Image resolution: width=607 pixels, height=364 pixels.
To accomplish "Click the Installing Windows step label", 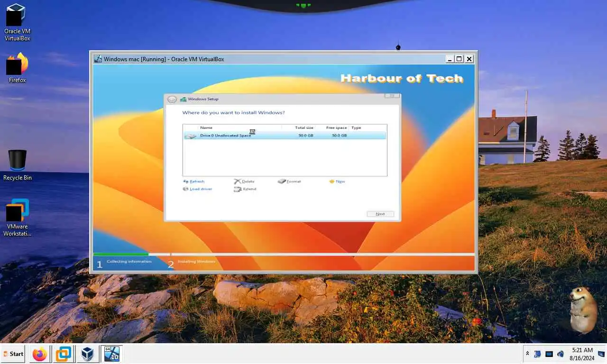I will (196, 261).
